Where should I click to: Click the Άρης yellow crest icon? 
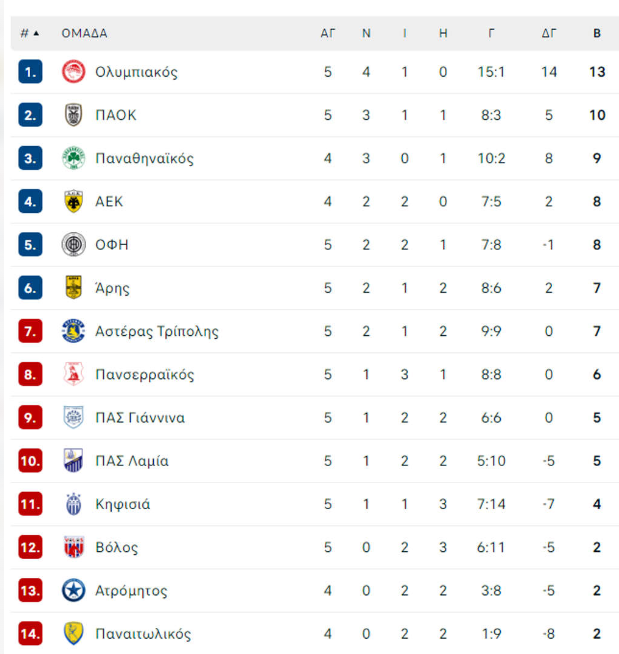pos(73,288)
